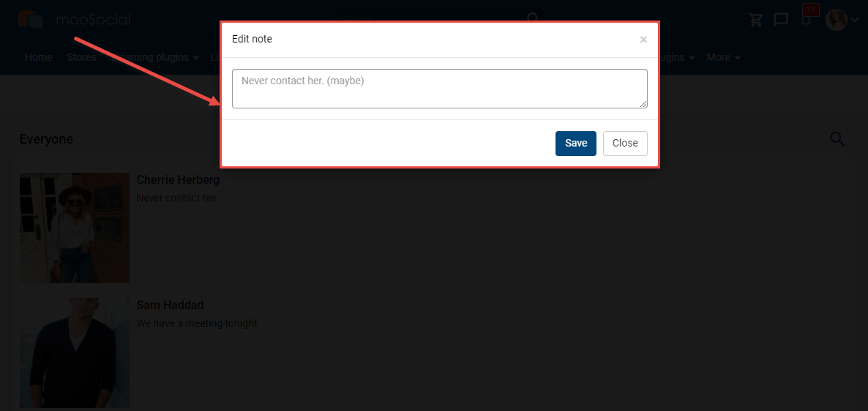This screenshot has width=868, height=411.
Task: Open Cherrie Herberg's profile name
Action: tap(178, 180)
